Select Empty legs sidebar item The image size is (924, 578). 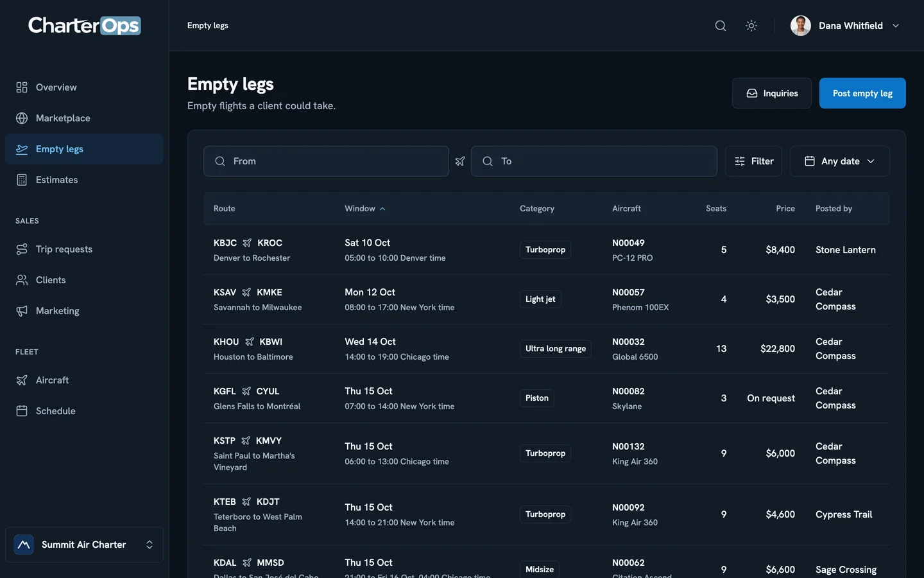pyautogui.click(x=84, y=149)
